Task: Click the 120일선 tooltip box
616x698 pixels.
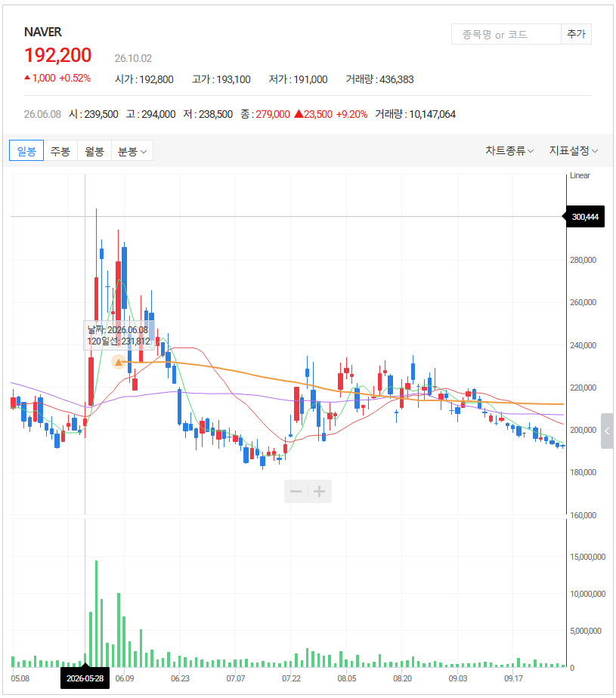Action: pyautogui.click(x=119, y=335)
